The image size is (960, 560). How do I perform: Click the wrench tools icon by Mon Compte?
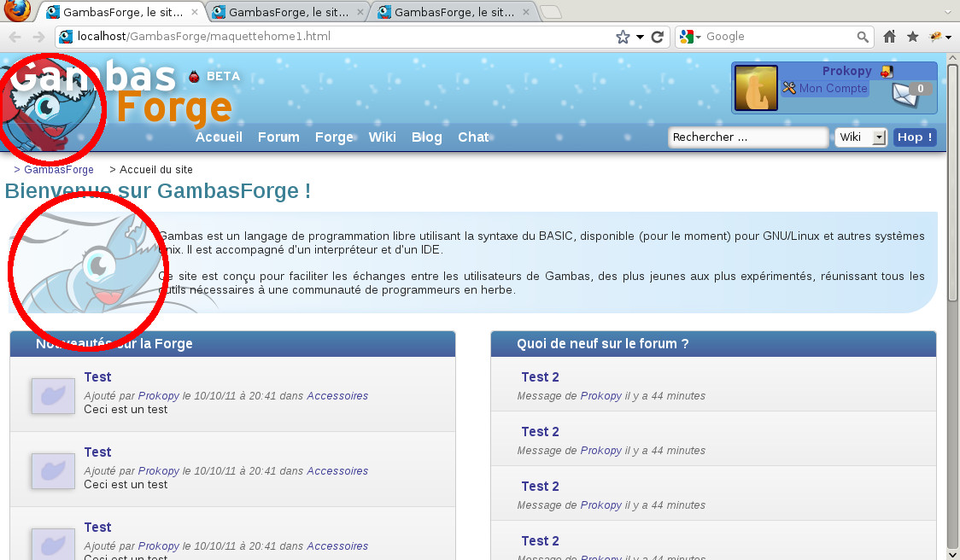tap(789, 88)
